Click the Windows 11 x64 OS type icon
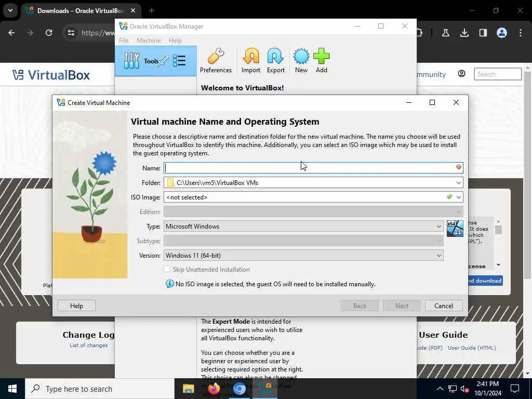The width and height of the screenshot is (532, 399). [455, 229]
